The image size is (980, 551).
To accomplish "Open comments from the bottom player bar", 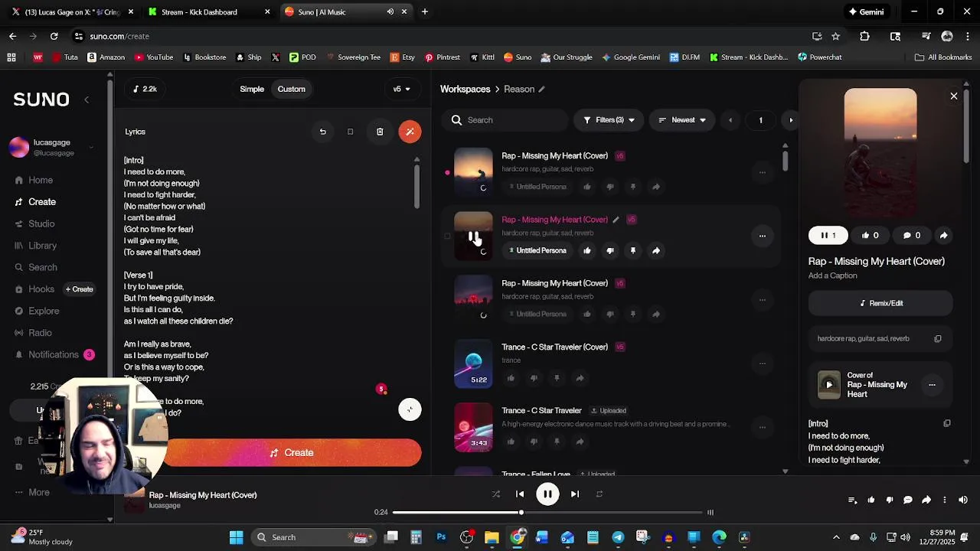I will click(x=907, y=500).
